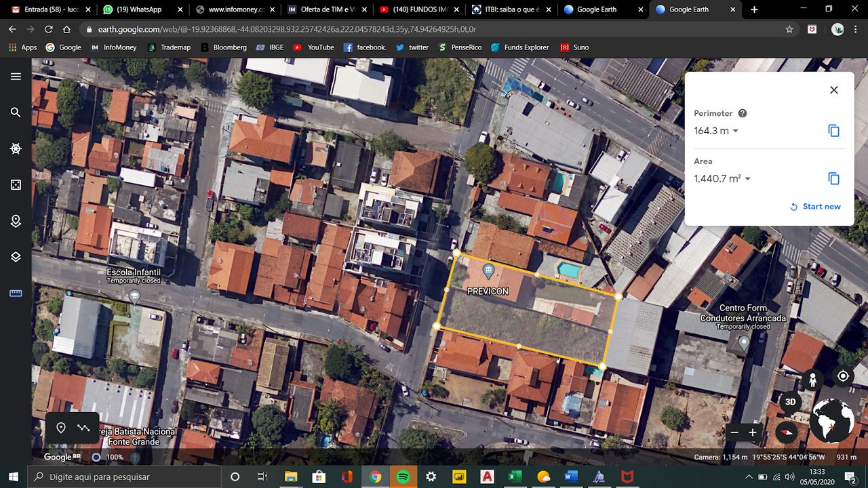Open Search in Google Earth sidebar

click(x=16, y=113)
